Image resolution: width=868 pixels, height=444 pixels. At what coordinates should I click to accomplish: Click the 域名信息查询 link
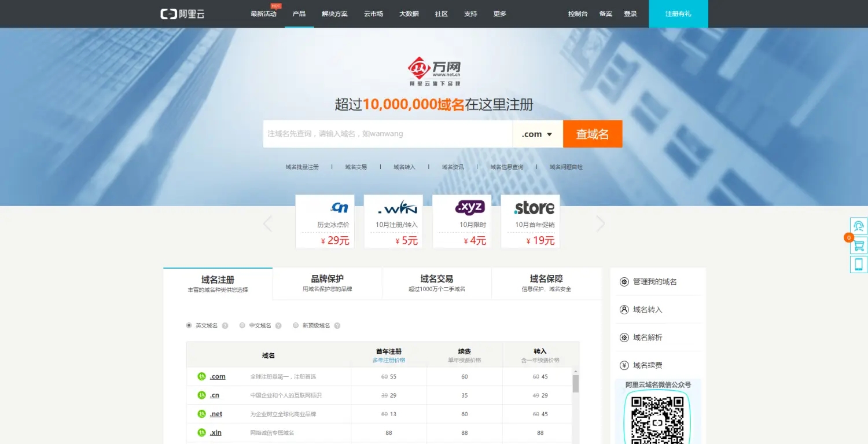(507, 167)
